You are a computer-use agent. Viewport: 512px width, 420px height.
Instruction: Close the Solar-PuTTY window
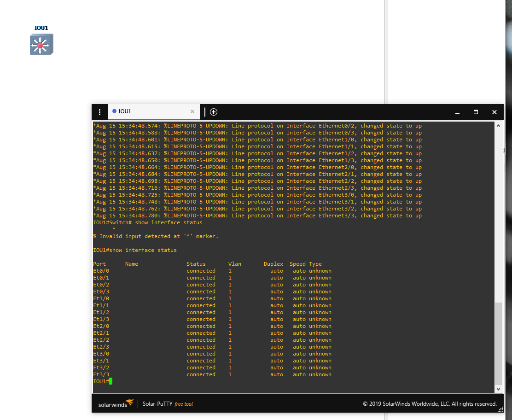(494, 112)
